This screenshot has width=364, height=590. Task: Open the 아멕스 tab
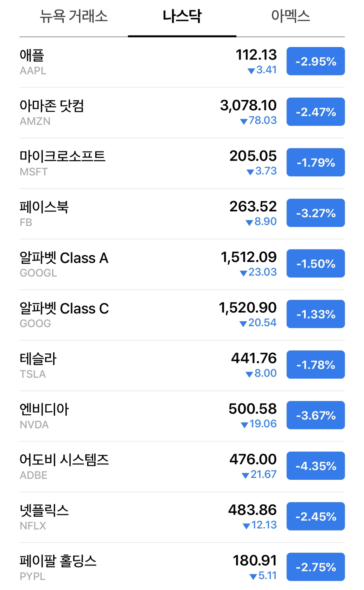pos(290,16)
